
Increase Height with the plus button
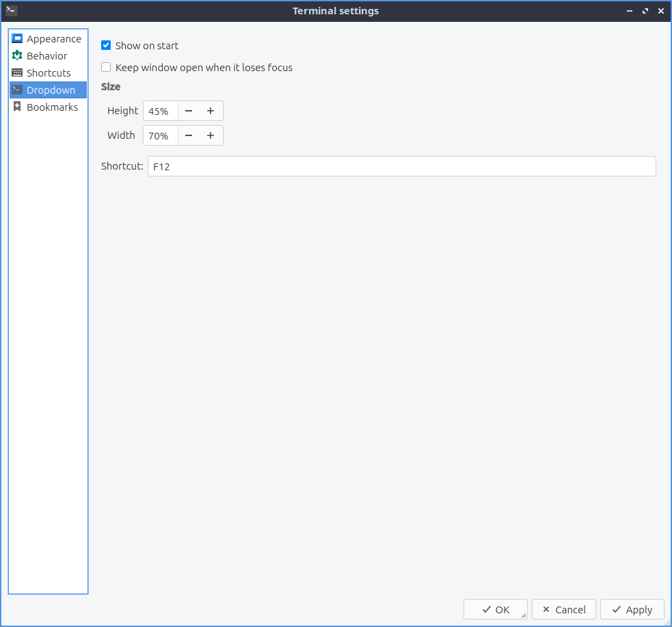(x=211, y=111)
